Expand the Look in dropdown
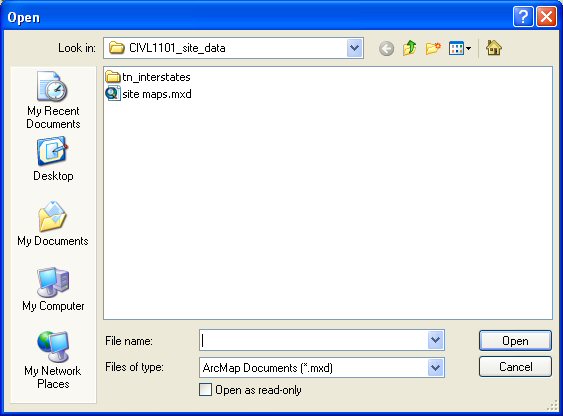 pos(355,48)
